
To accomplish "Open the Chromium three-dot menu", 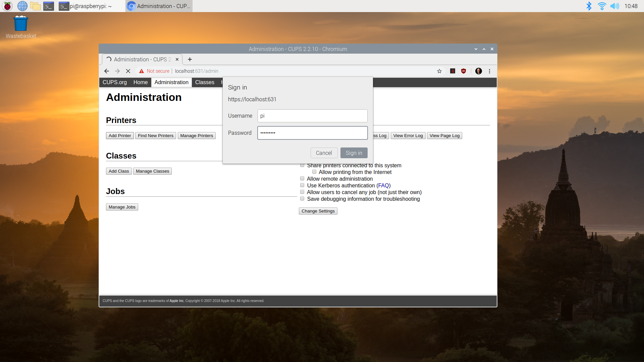I will pos(489,71).
